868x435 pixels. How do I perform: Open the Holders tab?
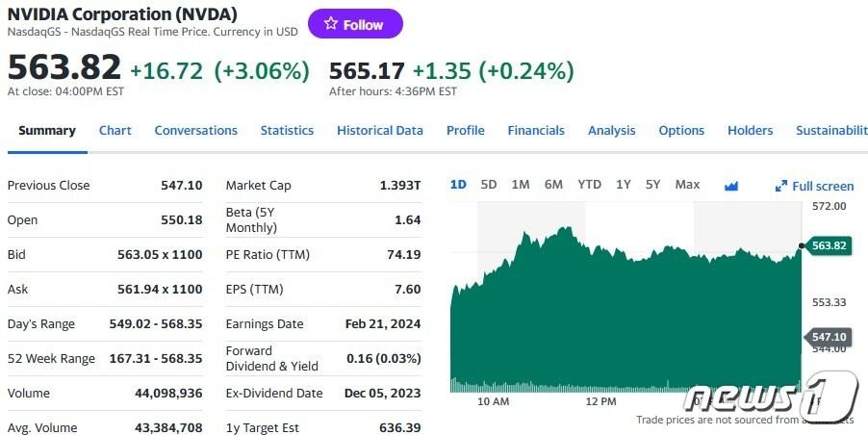750,130
